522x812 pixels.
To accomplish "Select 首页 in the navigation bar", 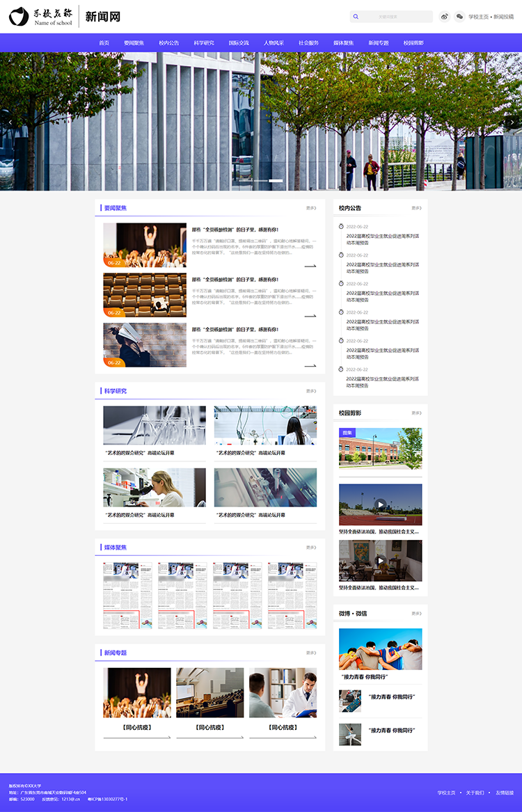I will point(104,43).
